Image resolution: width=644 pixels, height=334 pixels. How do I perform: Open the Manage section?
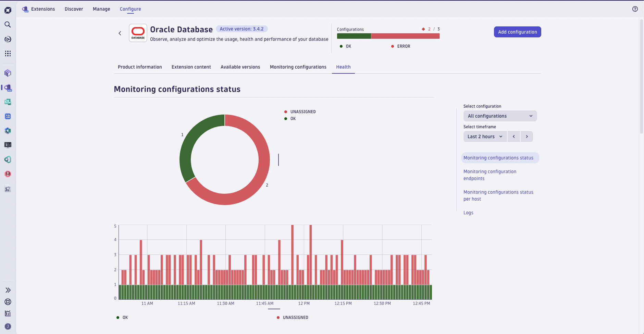[x=101, y=9]
